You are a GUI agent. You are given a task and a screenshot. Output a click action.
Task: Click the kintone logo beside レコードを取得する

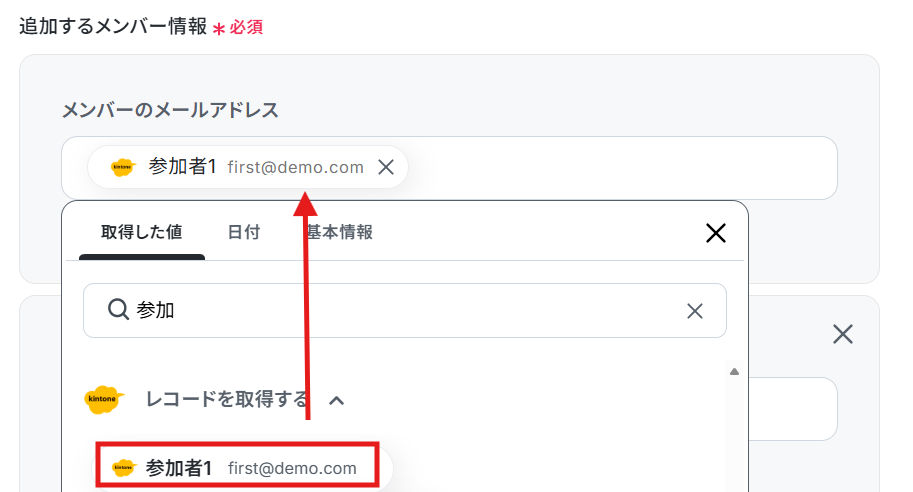(104, 399)
